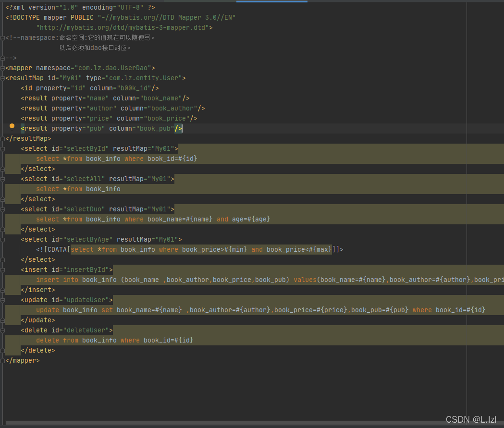Click the yellow lightbulb intention icon
504x428 pixels.
(12, 127)
